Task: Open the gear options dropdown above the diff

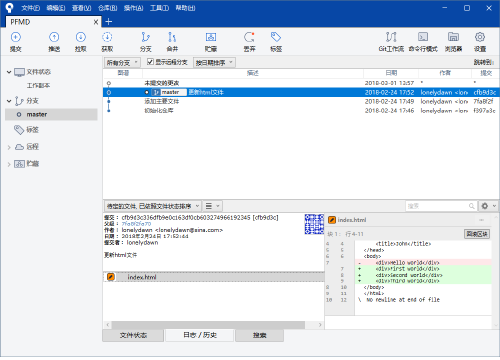Action: tap(488, 206)
